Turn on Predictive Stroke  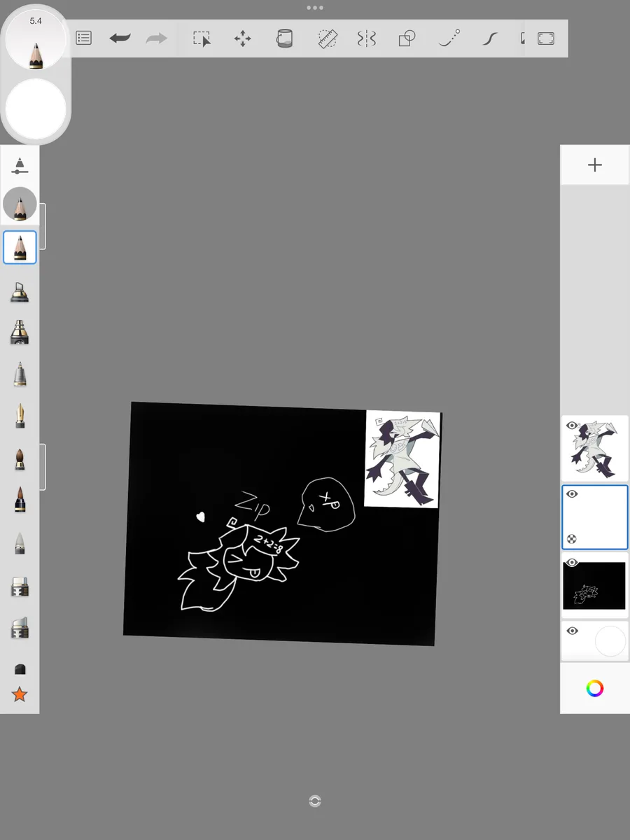point(449,38)
